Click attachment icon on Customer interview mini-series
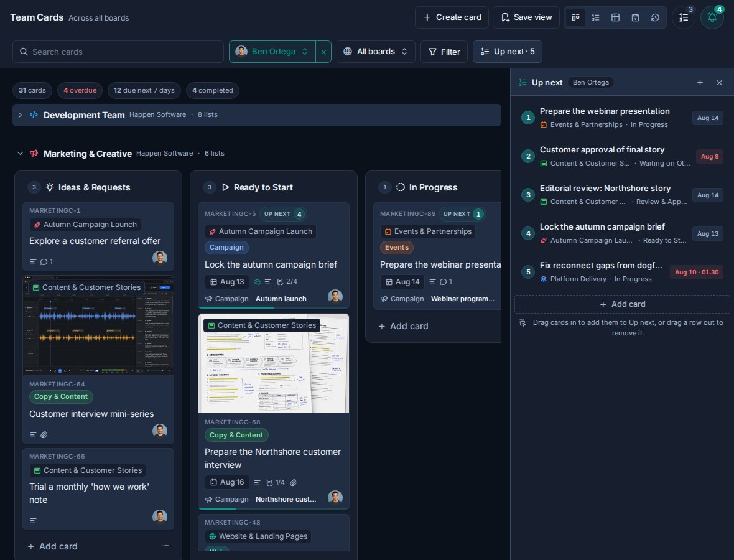 point(44,434)
